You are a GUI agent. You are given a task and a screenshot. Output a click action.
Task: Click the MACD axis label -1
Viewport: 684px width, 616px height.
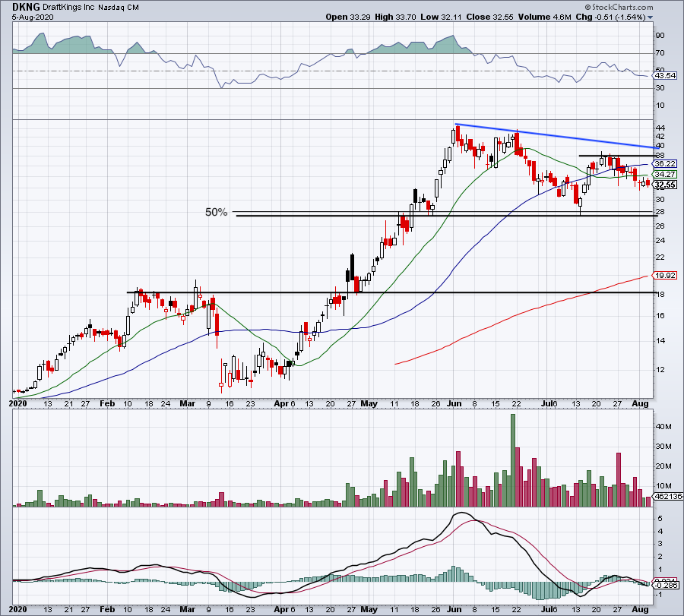pos(660,595)
